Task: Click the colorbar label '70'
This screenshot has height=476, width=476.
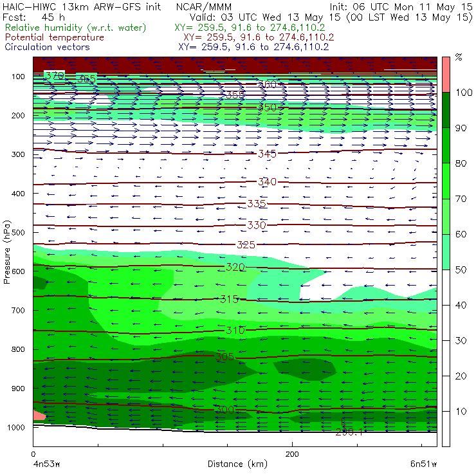Action: coord(461,199)
